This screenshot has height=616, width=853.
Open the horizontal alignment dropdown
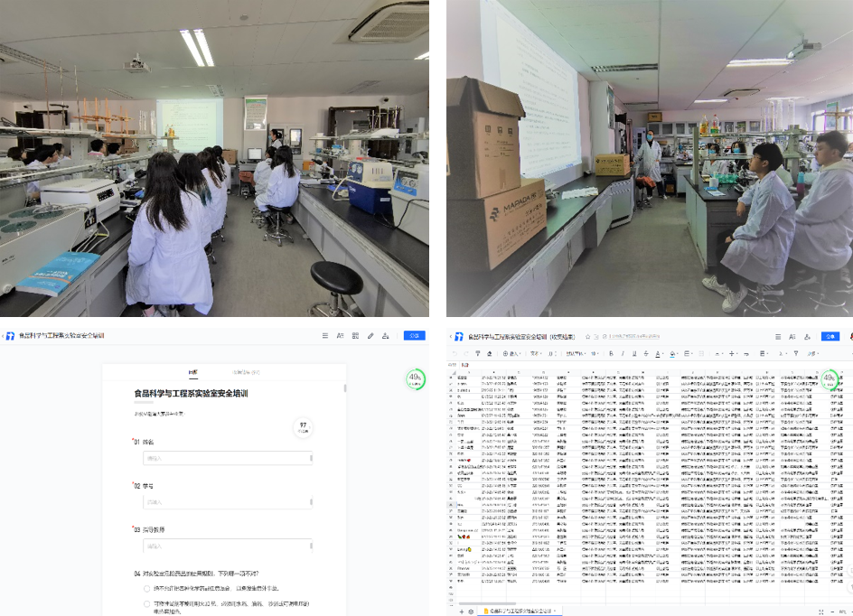pyautogui.click(x=718, y=354)
